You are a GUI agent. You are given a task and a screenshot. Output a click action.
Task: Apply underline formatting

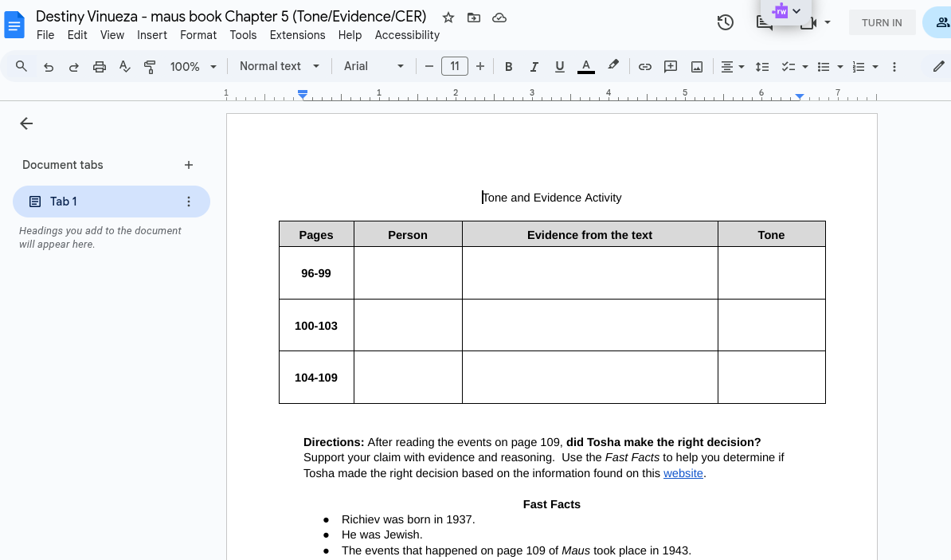560,66
